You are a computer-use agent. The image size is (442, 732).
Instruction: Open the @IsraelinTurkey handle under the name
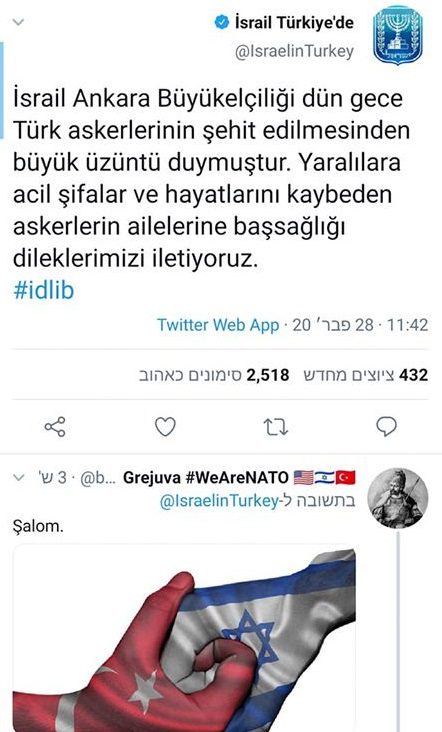point(294,51)
